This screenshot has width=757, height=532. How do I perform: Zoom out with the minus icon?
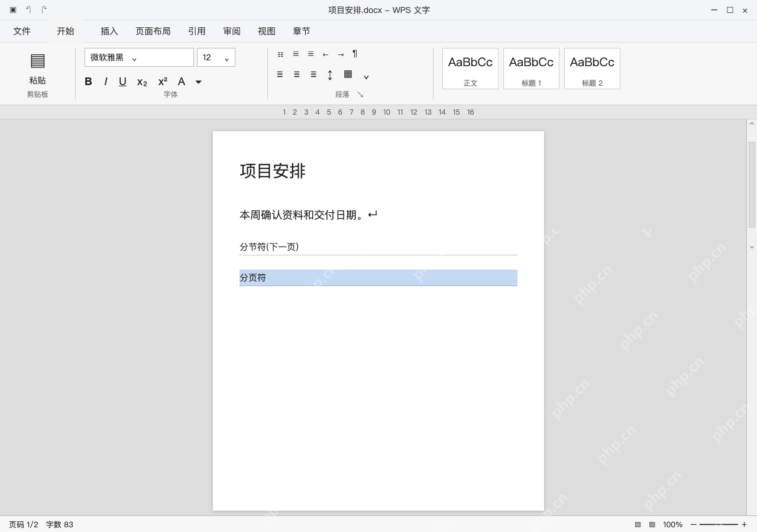(694, 524)
